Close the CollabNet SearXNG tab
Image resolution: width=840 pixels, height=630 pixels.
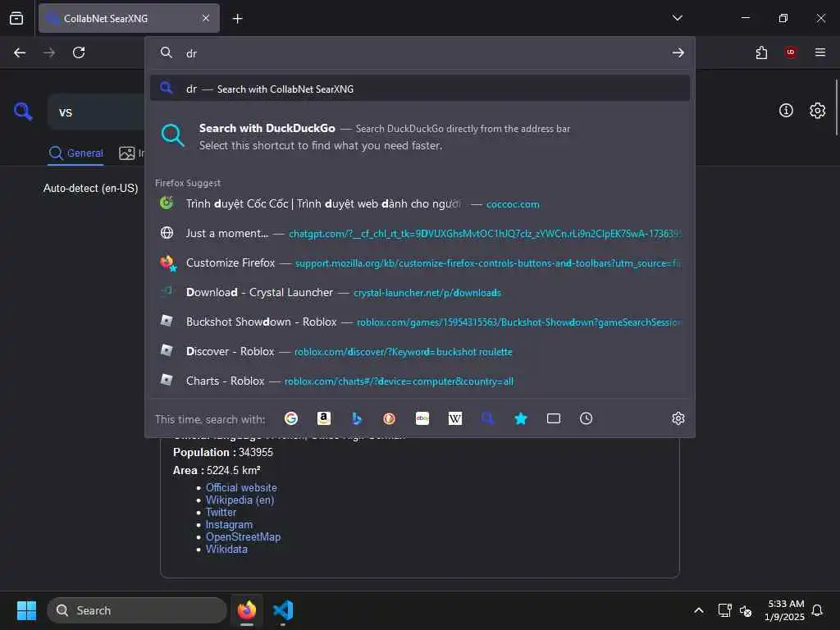[x=206, y=18]
